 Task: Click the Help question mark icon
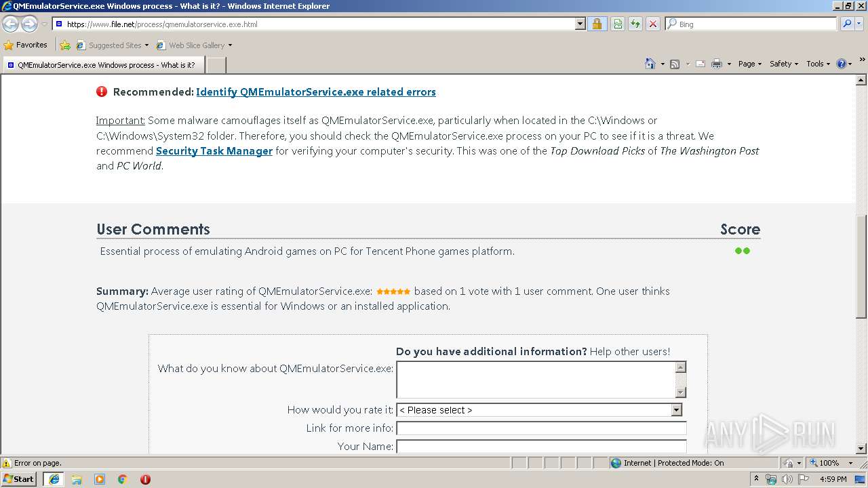point(842,64)
